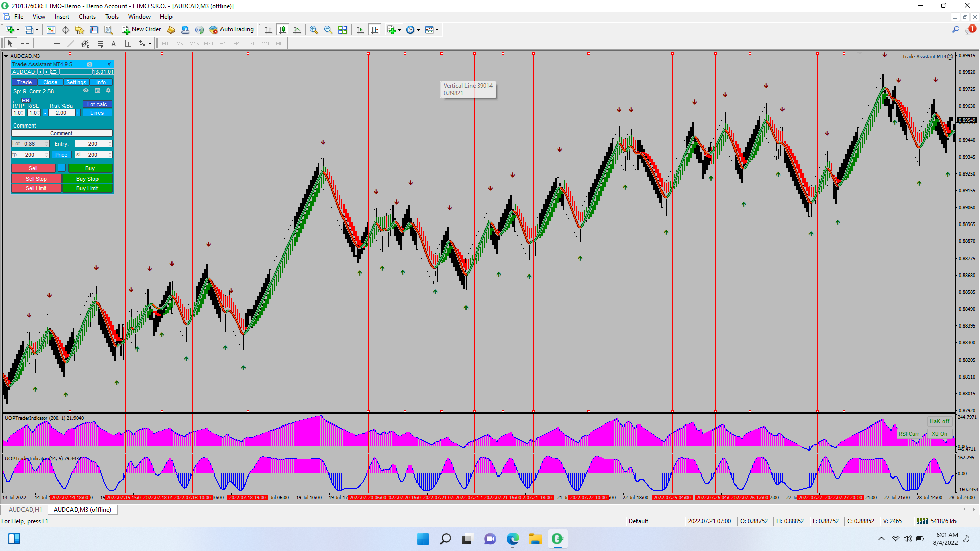This screenshot has width=980, height=551.
Task: Select the Crosshair cursor tool
Action: coord(24,43)
